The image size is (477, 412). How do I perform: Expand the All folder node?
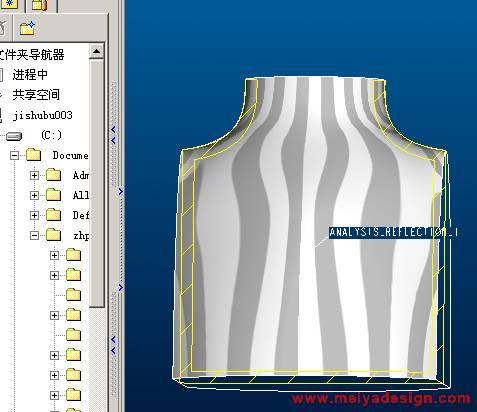pos(34,195)
